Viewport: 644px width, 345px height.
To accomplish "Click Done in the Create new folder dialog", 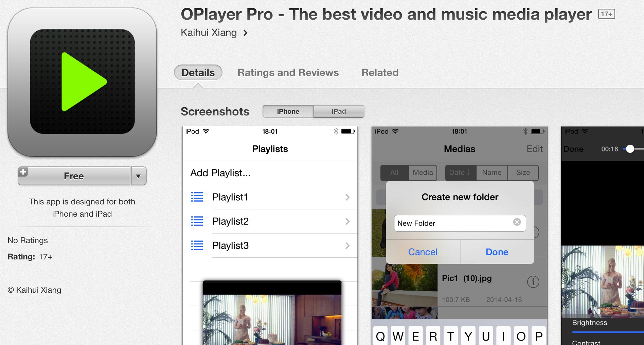I will [x=497, y=252].
